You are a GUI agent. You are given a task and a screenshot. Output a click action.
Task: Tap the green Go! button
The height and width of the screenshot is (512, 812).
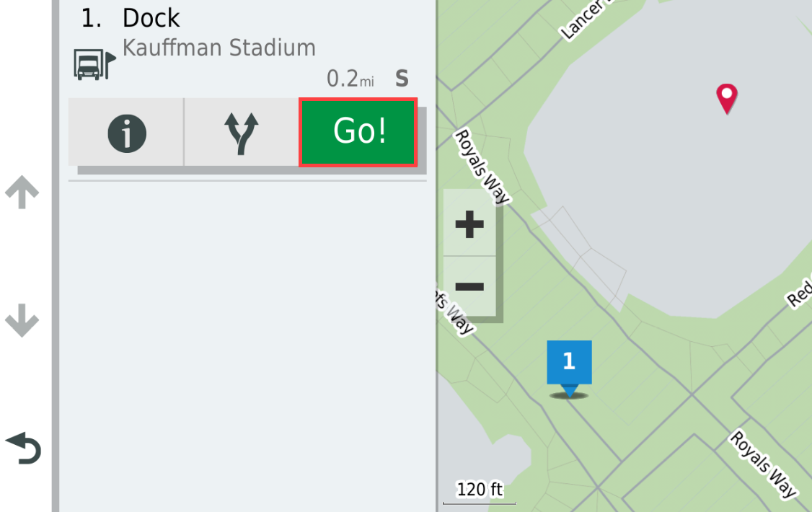click(358, 132)
